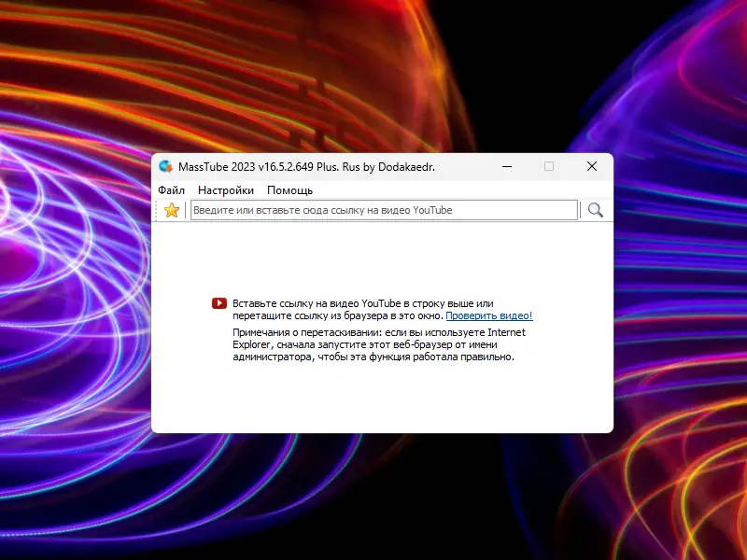747x560 pixels.
Task: Click the search lens icon to load video
Action: [x=595, y=210]
